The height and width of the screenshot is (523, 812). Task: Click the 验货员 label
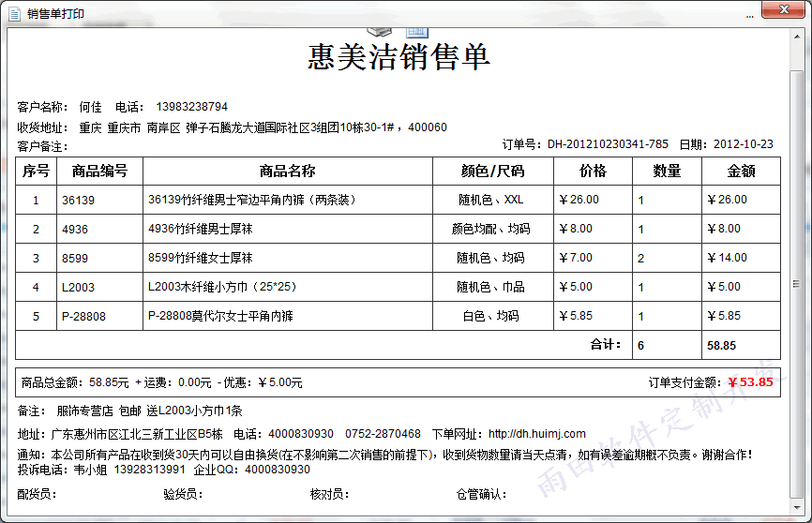click(x=184, y=494)
